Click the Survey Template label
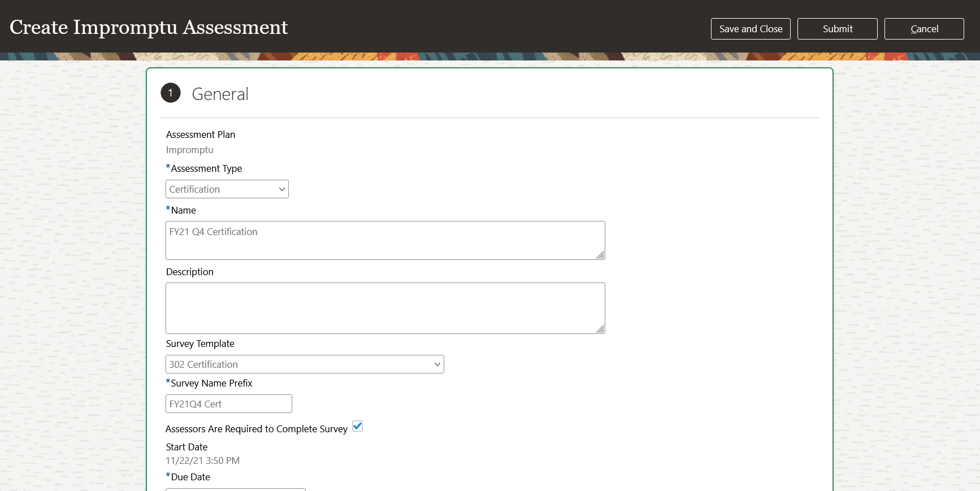Viewport: 980px width, 491px height. point(200,344)
